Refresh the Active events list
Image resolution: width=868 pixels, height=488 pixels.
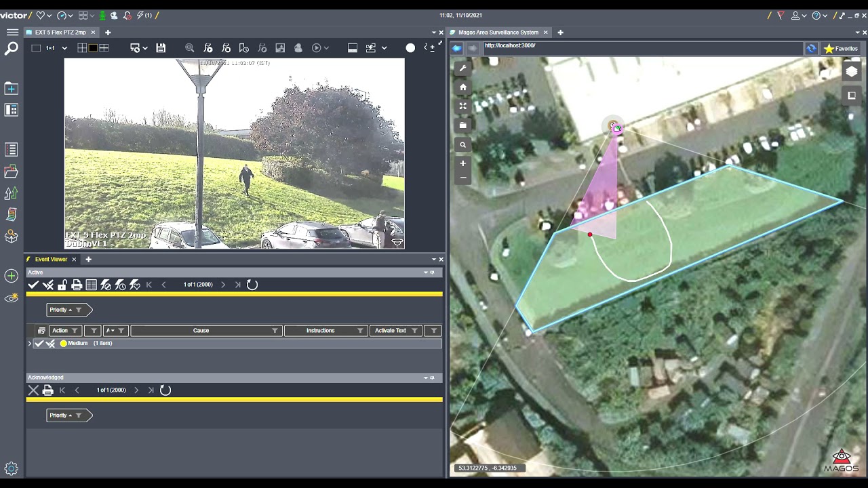(252, 285)
